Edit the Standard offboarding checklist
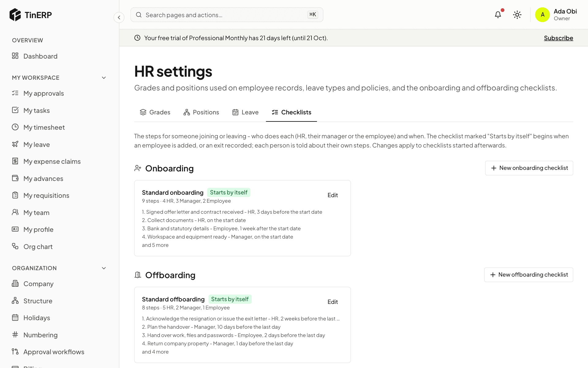The width and height of the screenshot is (588, 368). click(x=333, y=302)
